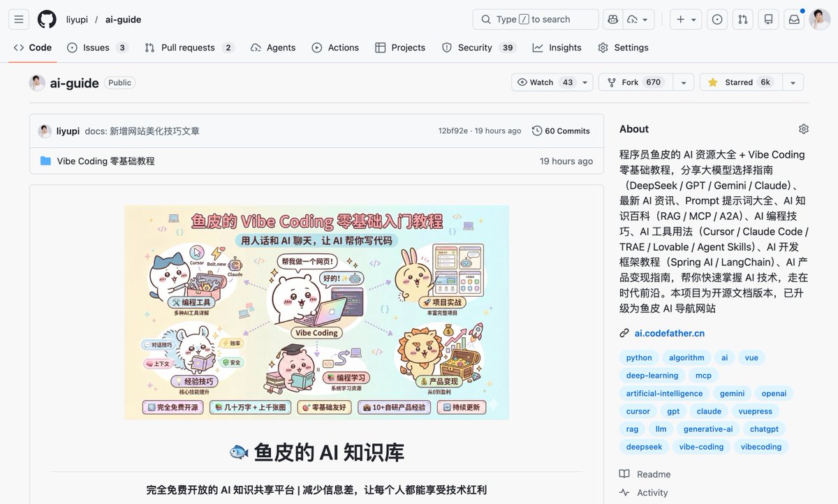Open the repositories icon in header

coord(769,20)
